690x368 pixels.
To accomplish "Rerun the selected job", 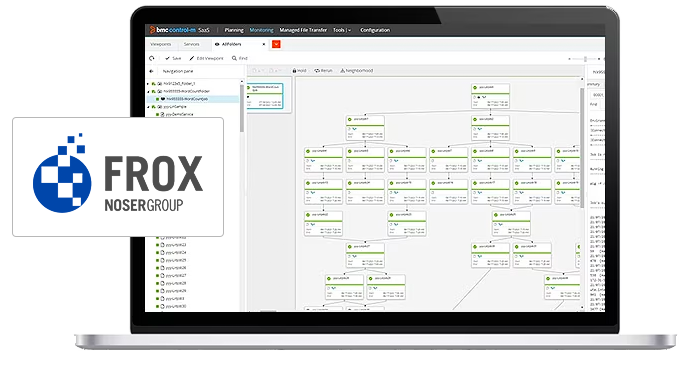I will 323,70.
